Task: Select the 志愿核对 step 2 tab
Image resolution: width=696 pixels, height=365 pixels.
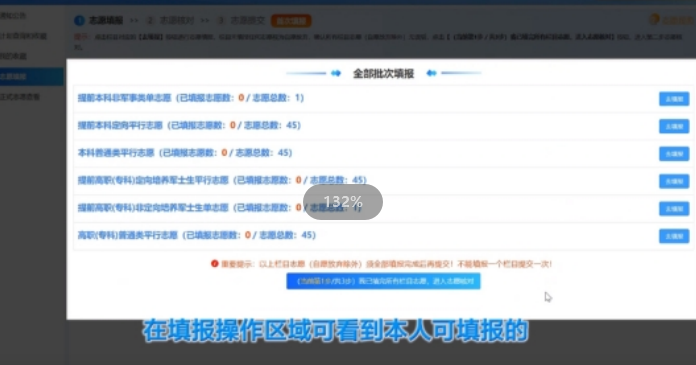Action: (x=171, y=20)
